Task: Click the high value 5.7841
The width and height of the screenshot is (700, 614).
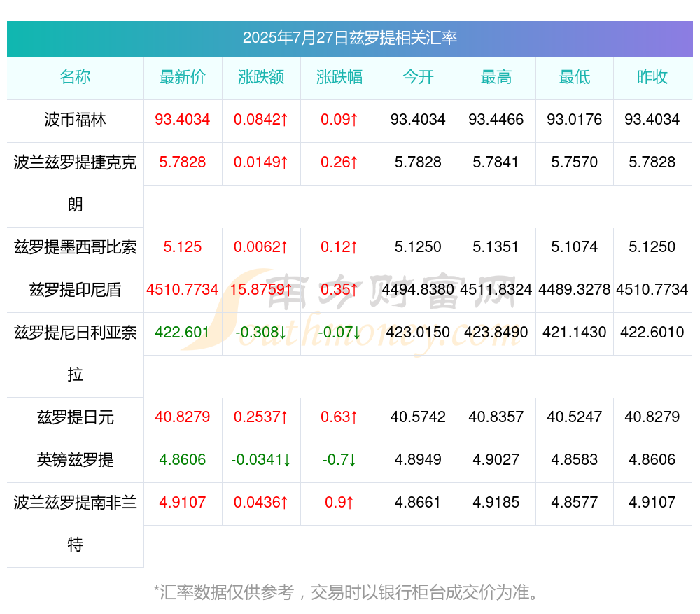Action: coord(496,162)
